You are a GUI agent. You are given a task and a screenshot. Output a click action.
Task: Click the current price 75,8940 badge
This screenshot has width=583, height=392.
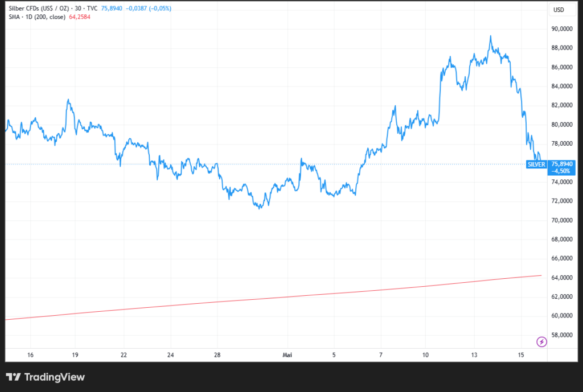coord(561,167)
